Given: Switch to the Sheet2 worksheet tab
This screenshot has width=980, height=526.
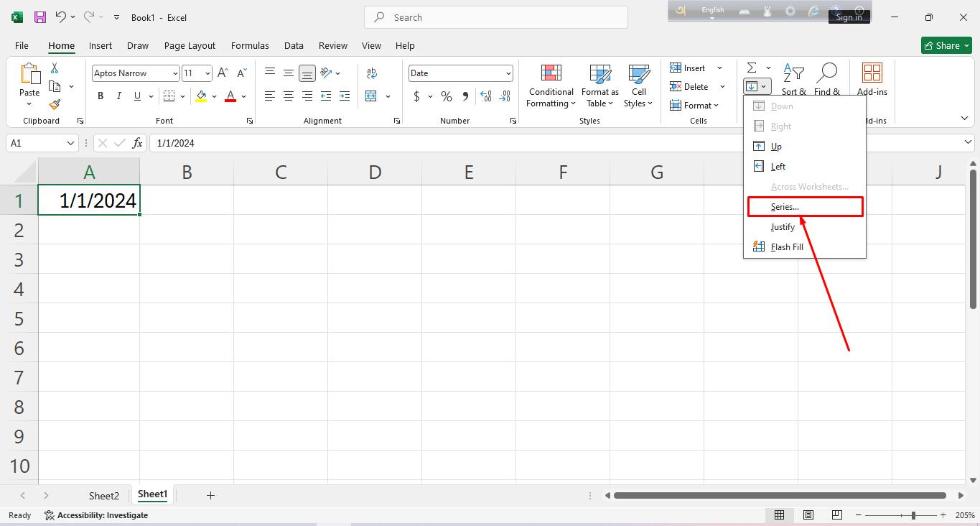Looking at the screenshot, I should click(104, 496).
